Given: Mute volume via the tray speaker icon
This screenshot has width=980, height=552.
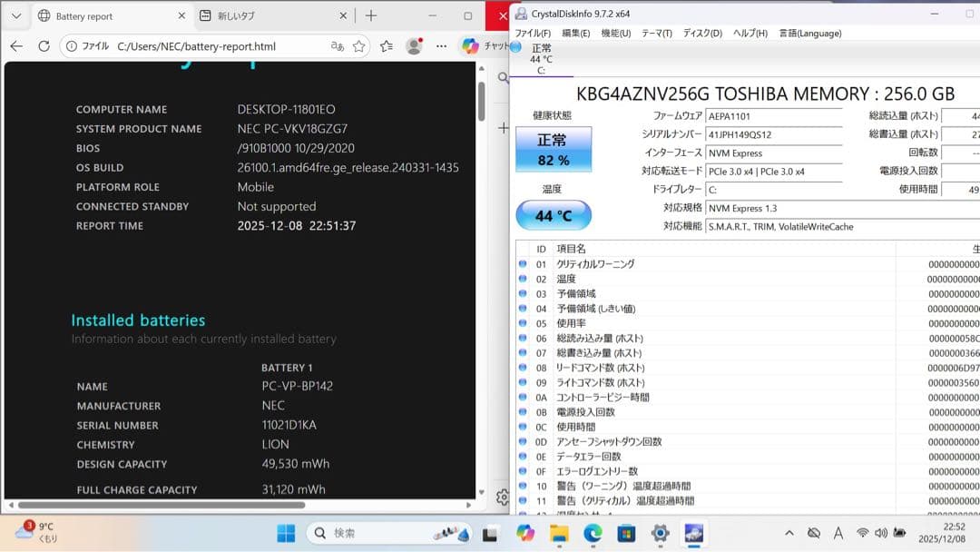Looking at the screenshot, I should (881, 533).
